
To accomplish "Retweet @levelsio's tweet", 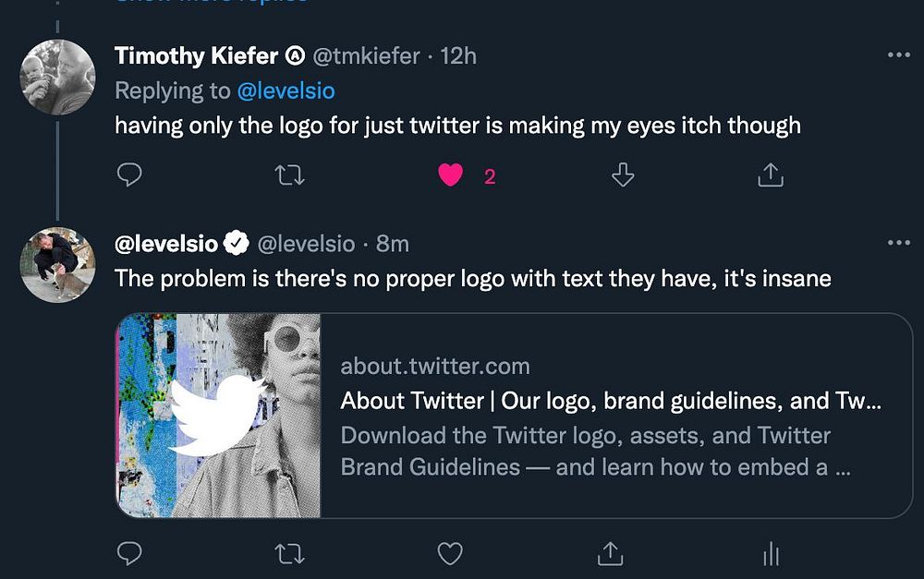I will [290, 553].
